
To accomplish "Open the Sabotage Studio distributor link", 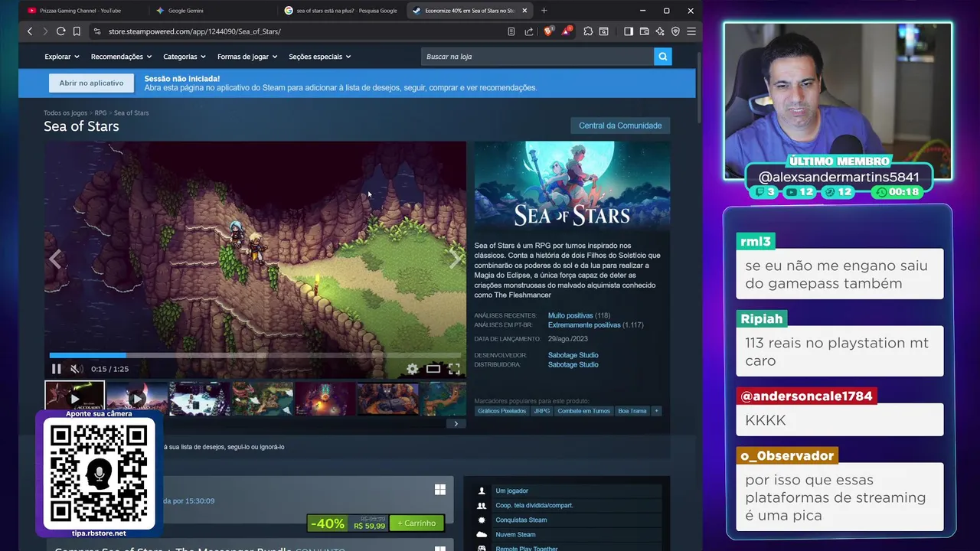I will tap(573, 364).
